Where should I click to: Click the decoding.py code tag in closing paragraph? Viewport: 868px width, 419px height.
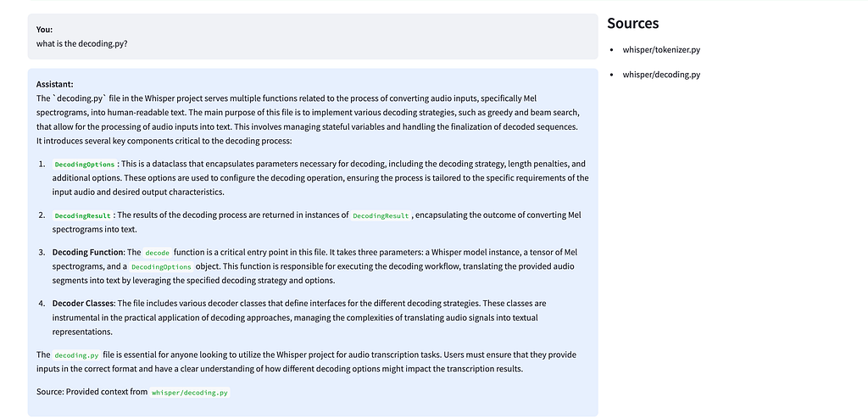[76, 355]
